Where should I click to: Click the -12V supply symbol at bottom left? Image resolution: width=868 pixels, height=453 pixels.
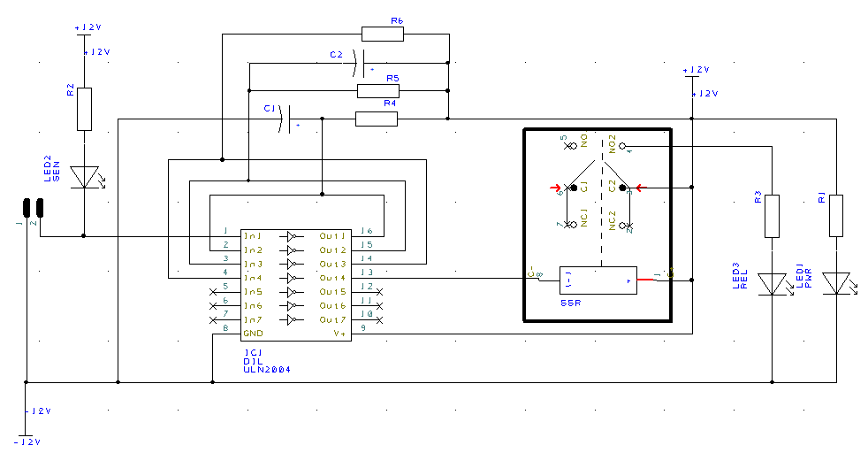pos(25,435)
